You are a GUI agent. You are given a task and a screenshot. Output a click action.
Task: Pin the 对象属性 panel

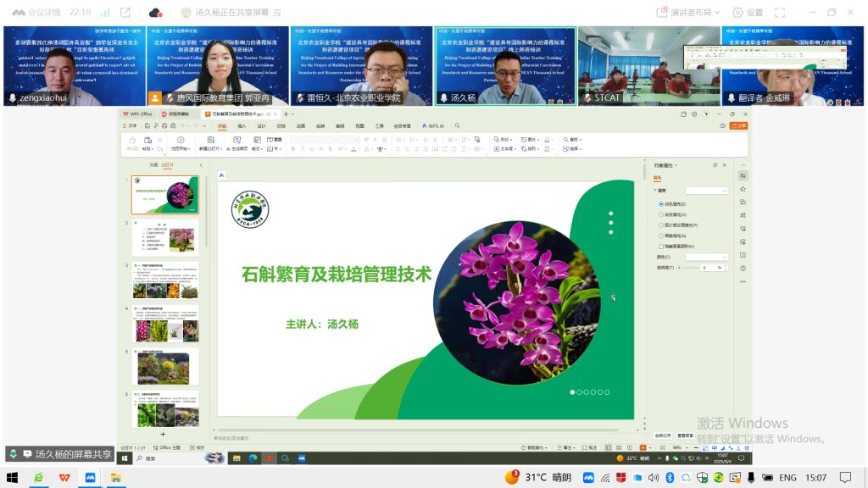click(x=715, y=165)
